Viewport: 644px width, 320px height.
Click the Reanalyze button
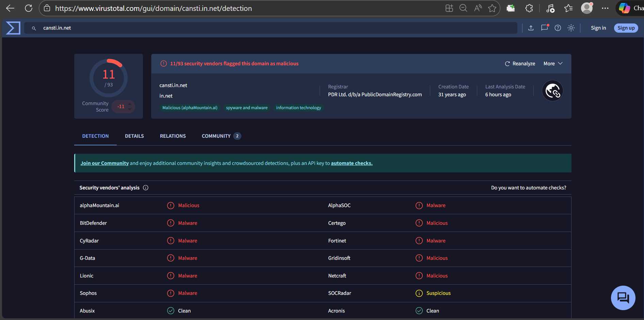click(520, 64)
